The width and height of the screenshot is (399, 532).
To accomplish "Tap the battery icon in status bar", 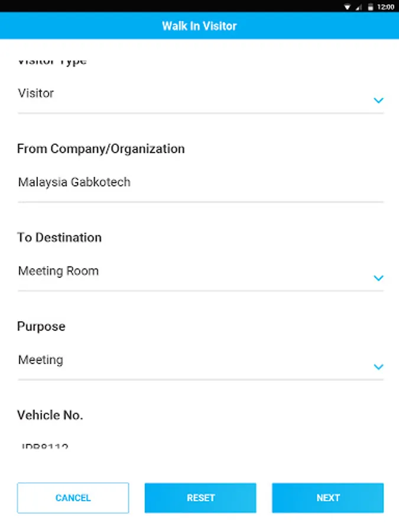I will tap(371, 7).
